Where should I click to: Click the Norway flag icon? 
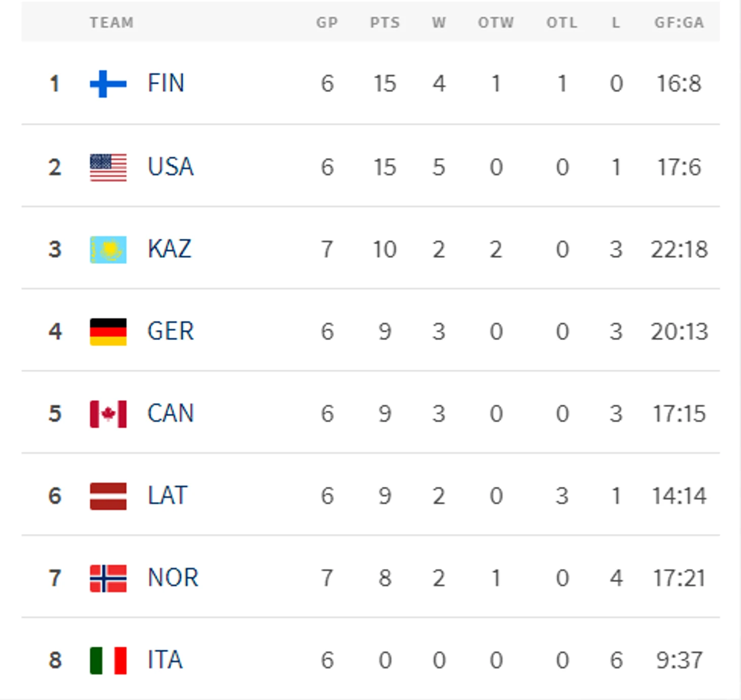point(108,578)
